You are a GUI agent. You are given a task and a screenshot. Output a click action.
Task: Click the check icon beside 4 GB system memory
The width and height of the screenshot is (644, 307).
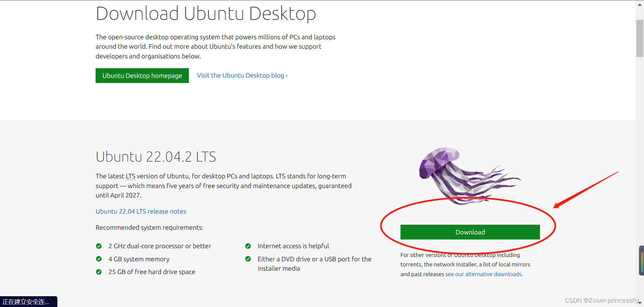tap(99, 259)
